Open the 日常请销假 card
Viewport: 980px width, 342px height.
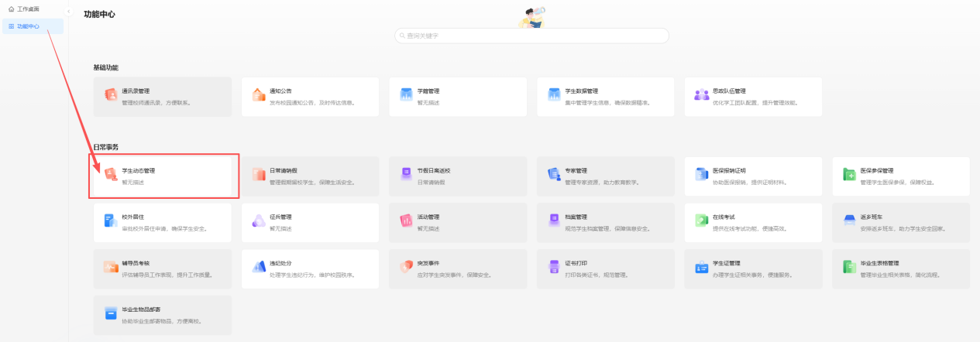[310, 176]
